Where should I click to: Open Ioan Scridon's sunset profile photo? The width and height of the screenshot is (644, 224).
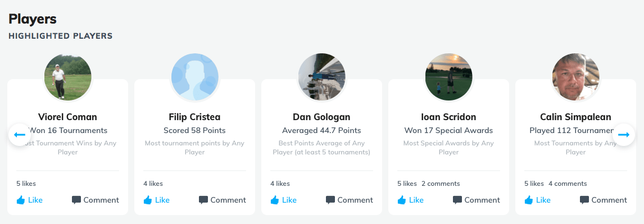pyautogui.click(x=448, y=77)
